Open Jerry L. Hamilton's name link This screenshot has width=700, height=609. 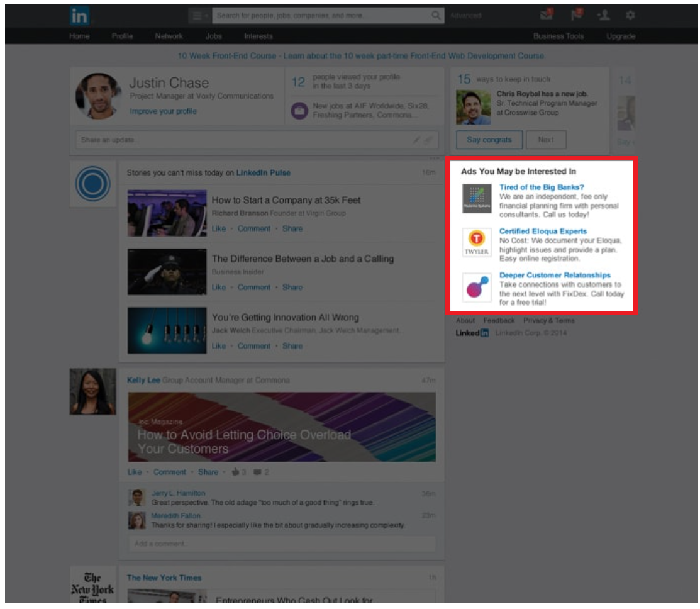(178, 493)
